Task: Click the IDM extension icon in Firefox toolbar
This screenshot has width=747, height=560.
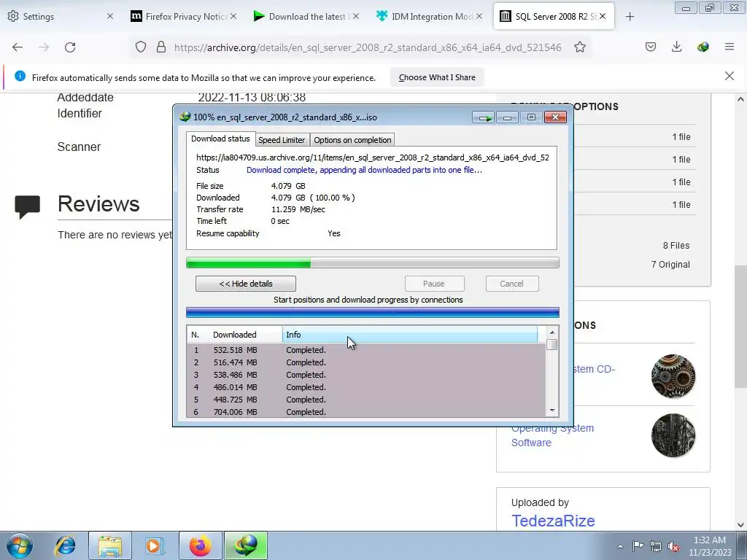Action: pos(703,47)
